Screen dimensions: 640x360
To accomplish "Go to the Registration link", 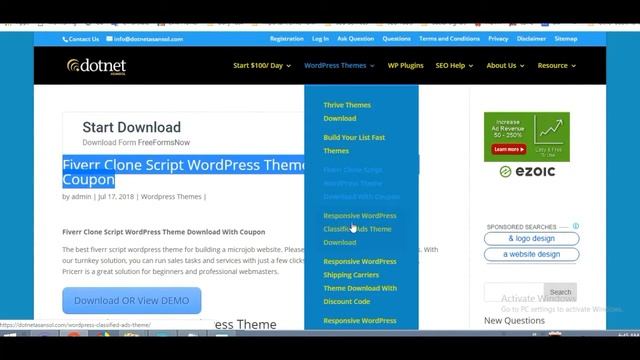I will click(x=287, y=39).
